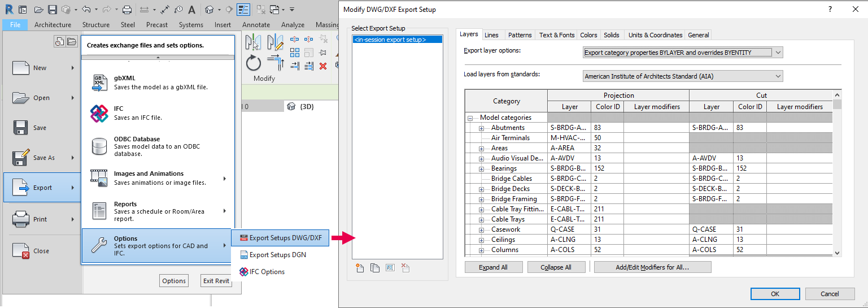Select the Text tool in quick access toolbar
The width and height of the screenshot is (868, 308).
[x=192, y=10]
